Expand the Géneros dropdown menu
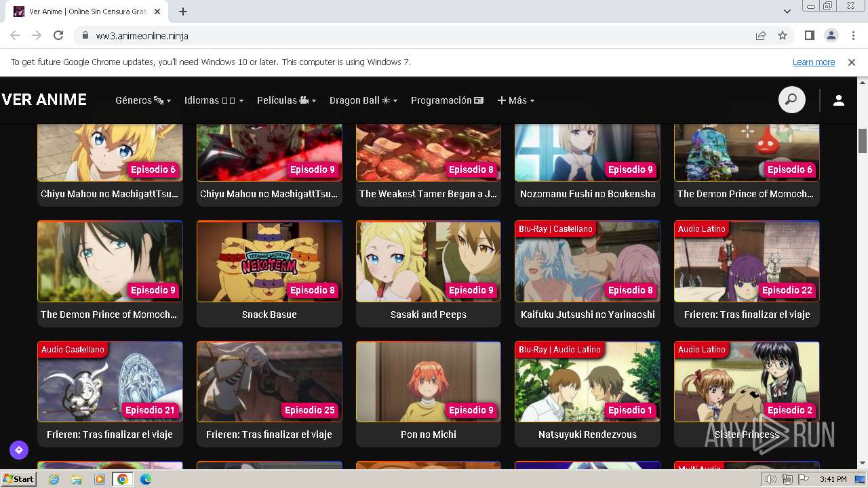The image size is (868, 488). coord(143,100)
